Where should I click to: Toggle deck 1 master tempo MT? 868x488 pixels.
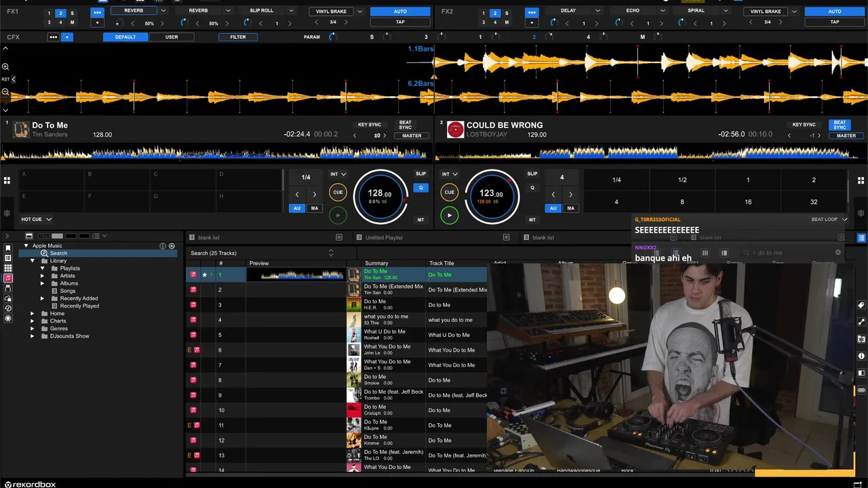[x=420, y=220]
